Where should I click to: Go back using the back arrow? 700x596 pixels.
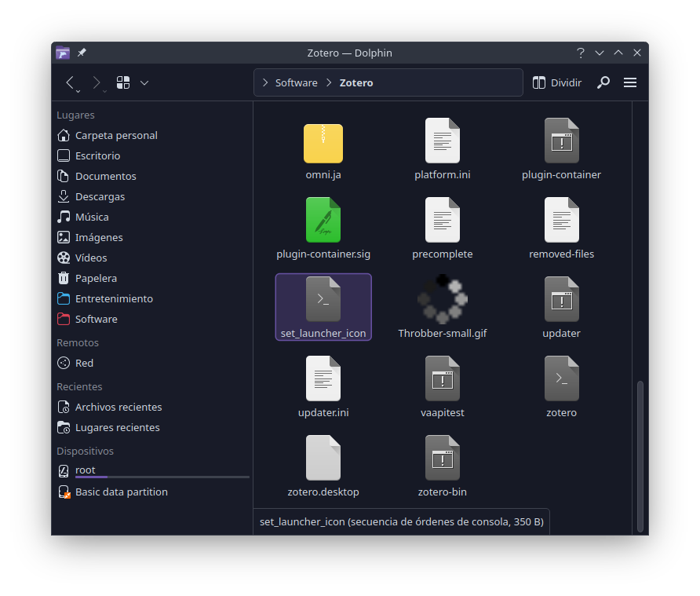coord(70,82)
